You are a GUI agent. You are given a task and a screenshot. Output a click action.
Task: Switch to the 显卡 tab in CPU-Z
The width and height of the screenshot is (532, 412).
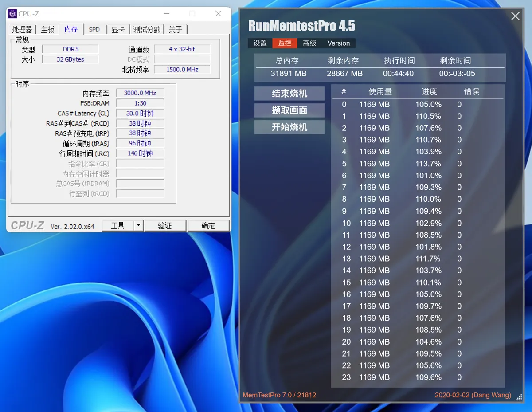[118, 29]
